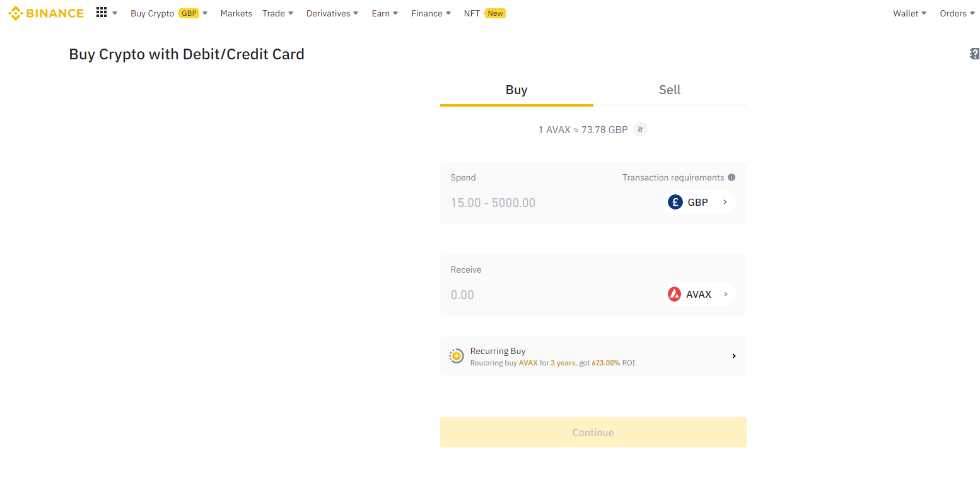The height and width of the screenshot is (479, 980).
Task: Open the GBP spend currency selector
Action: point(700,202)
